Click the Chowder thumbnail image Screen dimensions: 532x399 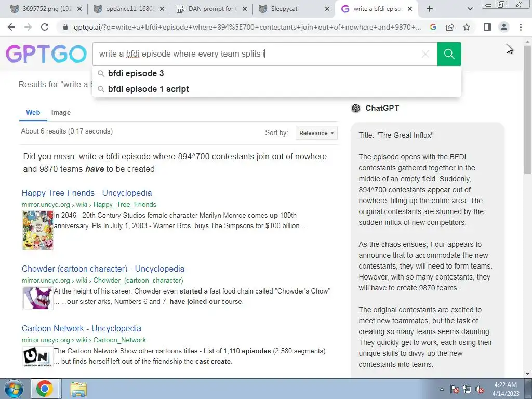click(x=37, y=298)
